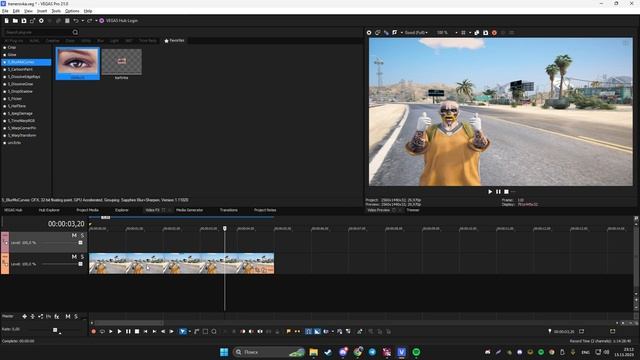Viewport: 640px width, 360px height.
Task: Open the Help menu
Action: click(88, 11)
